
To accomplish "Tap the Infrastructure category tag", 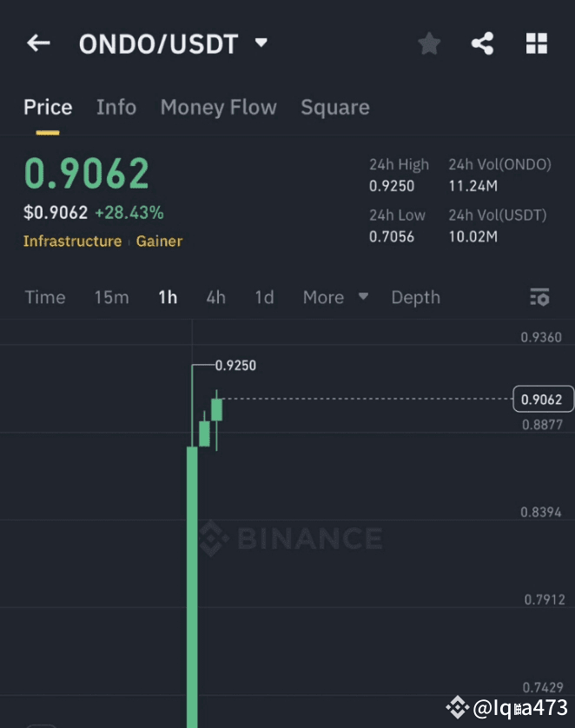I will point(72,241).
